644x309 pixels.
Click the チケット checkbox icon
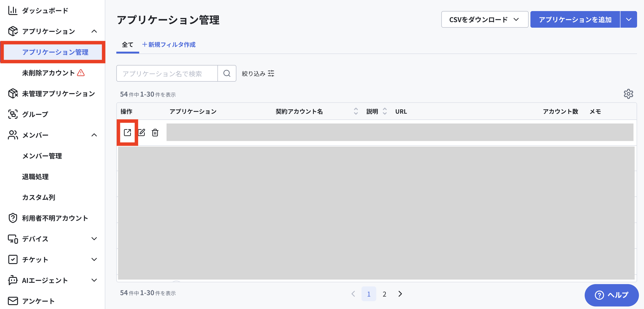(x=12, y=259)
